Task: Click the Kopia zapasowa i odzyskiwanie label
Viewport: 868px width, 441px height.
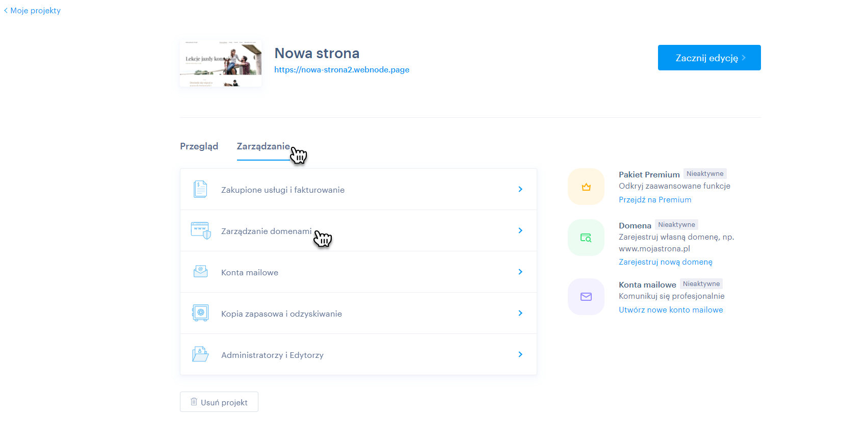Action: pyautogui.click(x=281, y=314)
